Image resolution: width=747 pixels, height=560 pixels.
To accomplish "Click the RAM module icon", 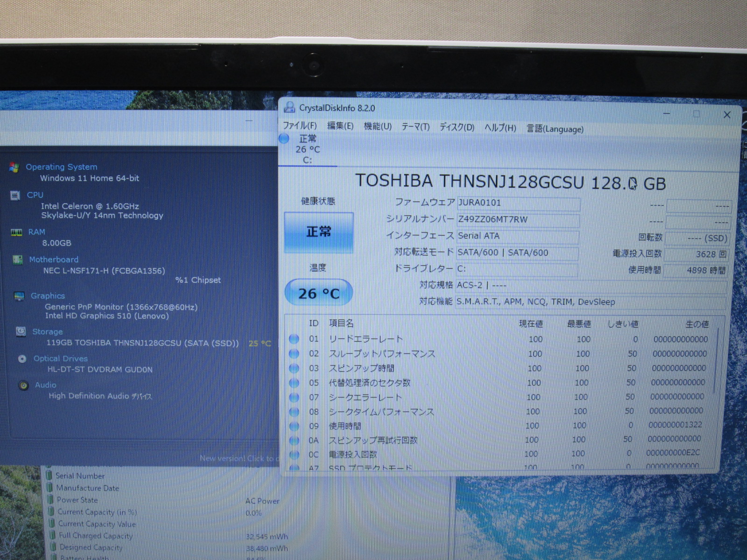I will (16, 232).
